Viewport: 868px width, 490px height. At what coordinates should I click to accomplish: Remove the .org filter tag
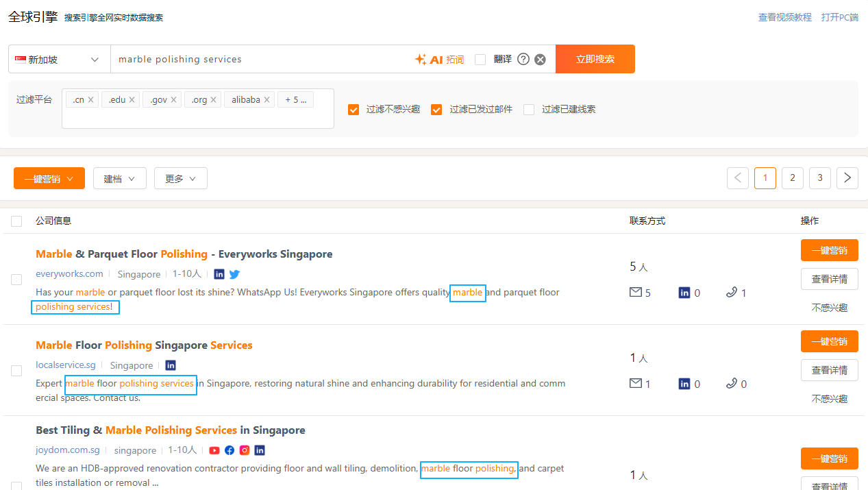213,100
